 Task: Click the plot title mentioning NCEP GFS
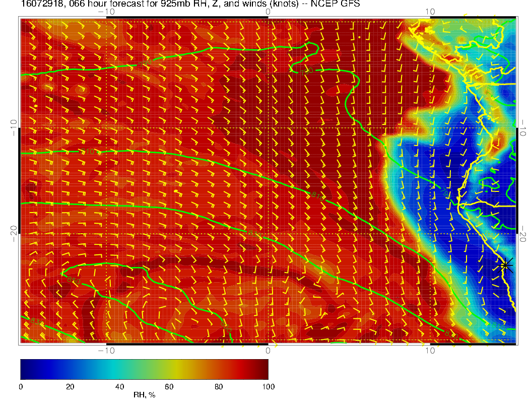190,4
